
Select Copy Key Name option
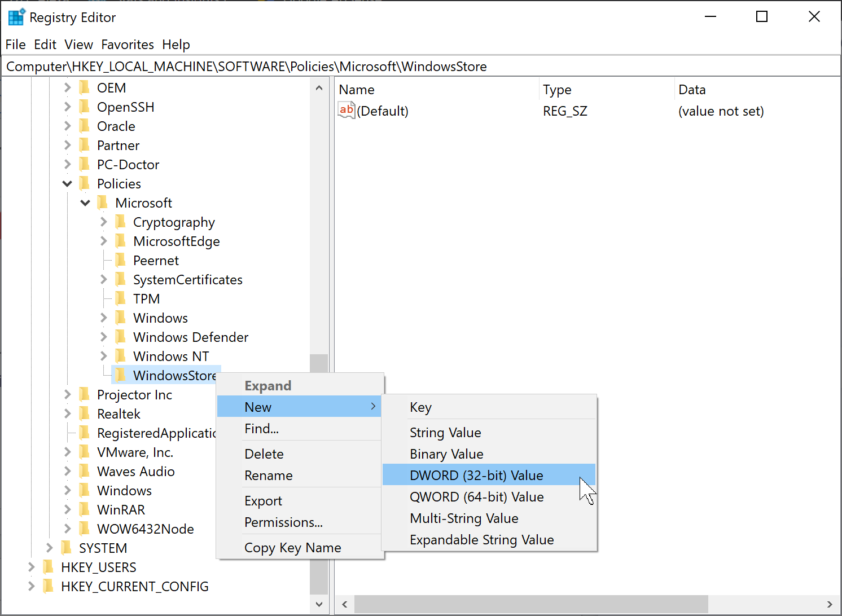tap(292, 548)
